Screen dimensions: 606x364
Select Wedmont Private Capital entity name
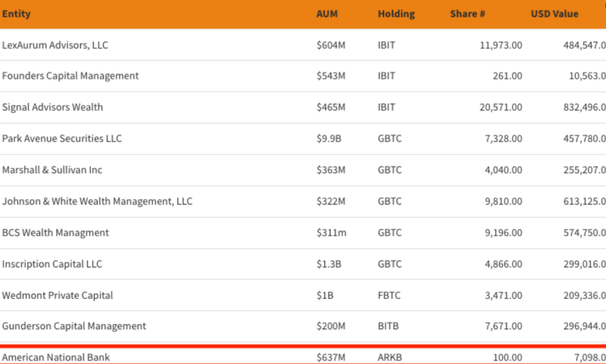(58, 295)
